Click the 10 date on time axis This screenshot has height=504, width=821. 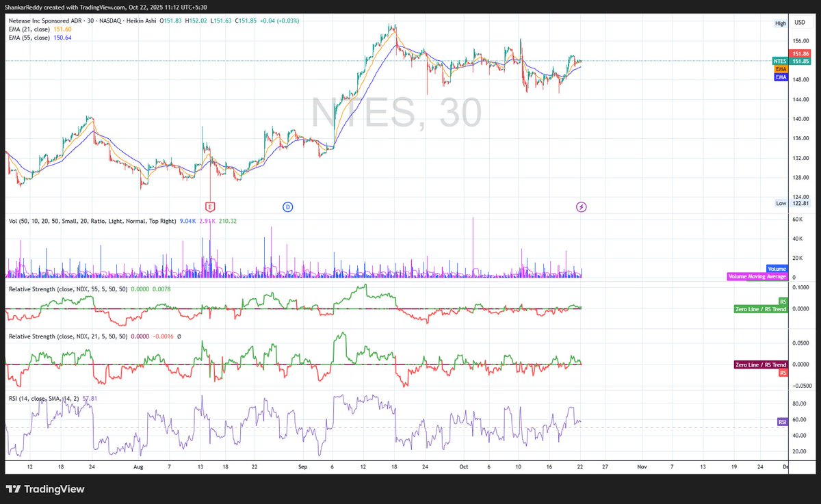[x=519, y=467]
